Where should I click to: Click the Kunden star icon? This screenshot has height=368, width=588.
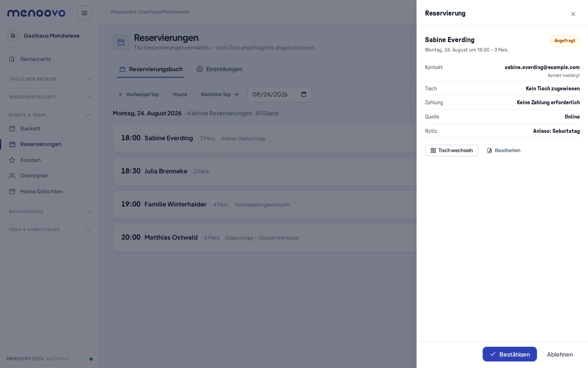point(12,160)
